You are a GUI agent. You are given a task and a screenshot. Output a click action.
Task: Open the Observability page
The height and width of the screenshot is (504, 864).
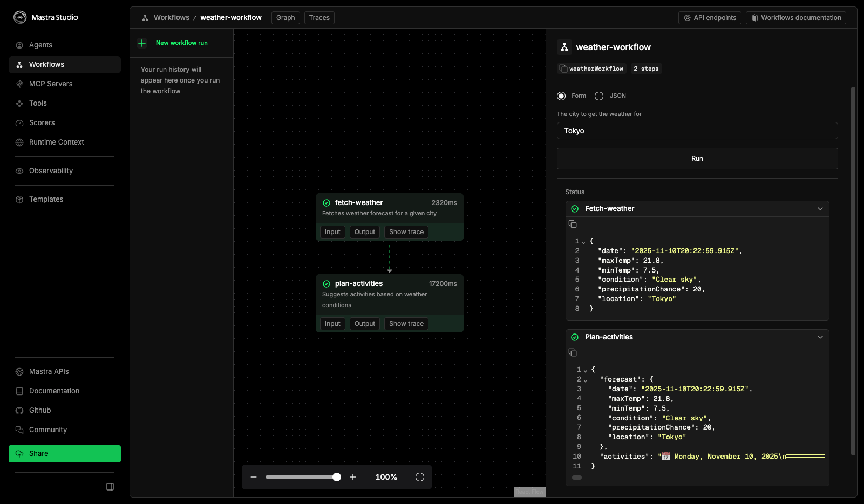65,171
